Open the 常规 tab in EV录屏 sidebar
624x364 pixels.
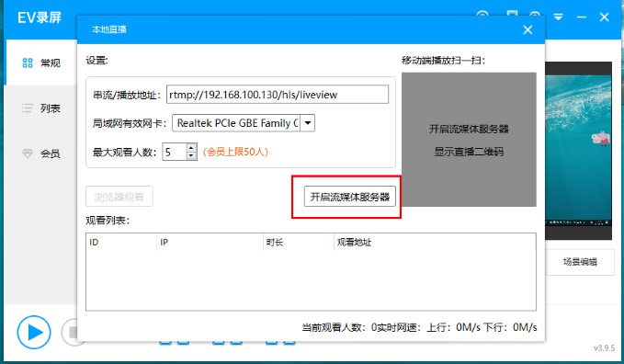[x=41, y=63]
